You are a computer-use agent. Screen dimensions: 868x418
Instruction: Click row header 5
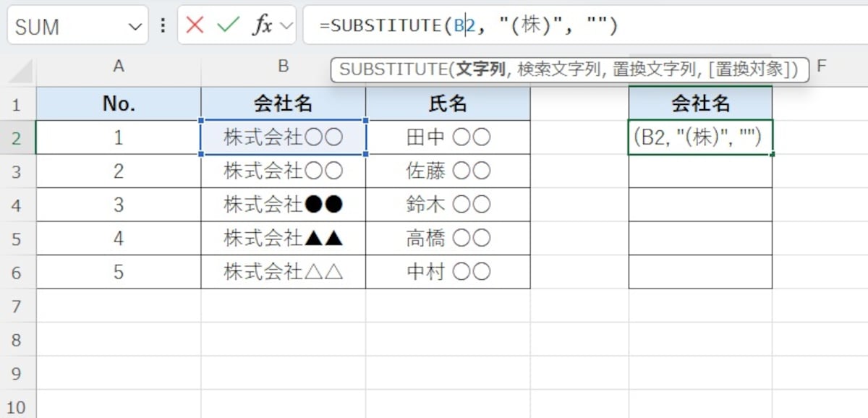point(16,238)
